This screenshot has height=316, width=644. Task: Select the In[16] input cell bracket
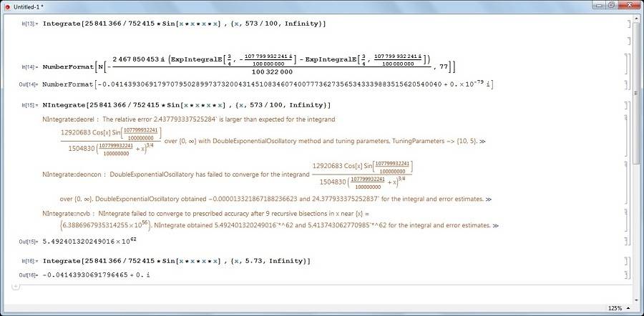[625, 261]
